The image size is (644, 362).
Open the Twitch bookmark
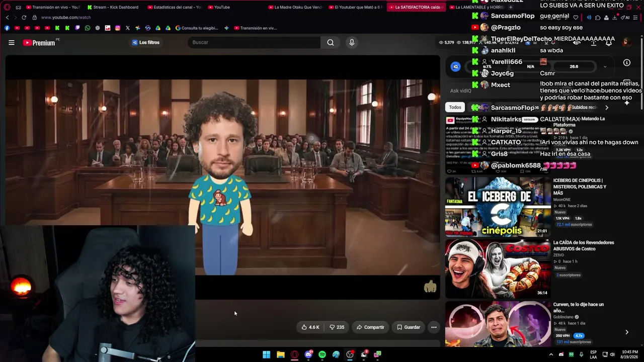point(77,28)
